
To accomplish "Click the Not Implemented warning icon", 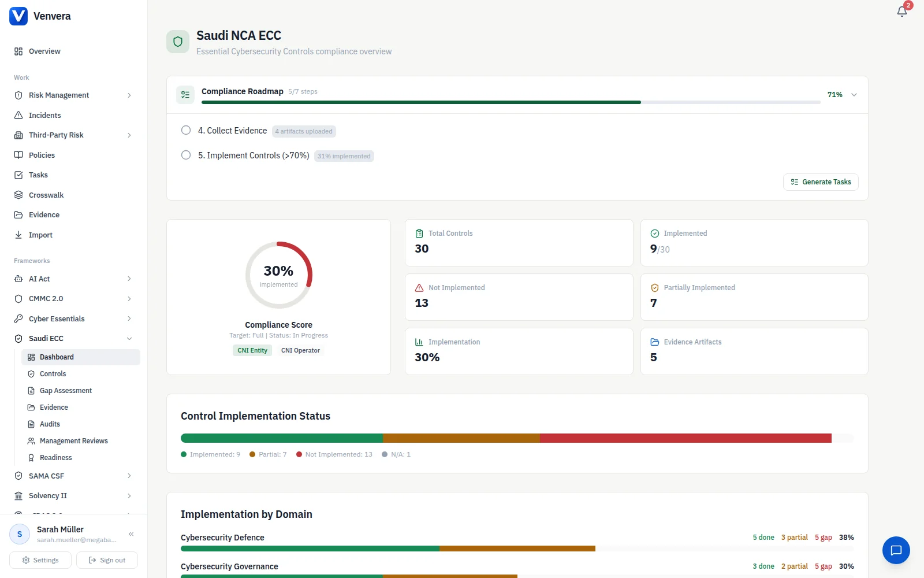I will 419,288.
